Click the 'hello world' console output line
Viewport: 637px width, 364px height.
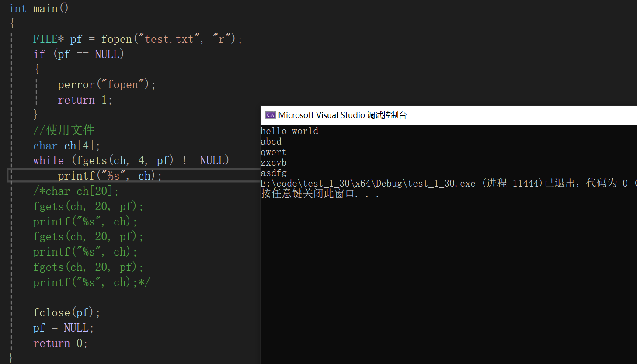click(x=289, y=131)
